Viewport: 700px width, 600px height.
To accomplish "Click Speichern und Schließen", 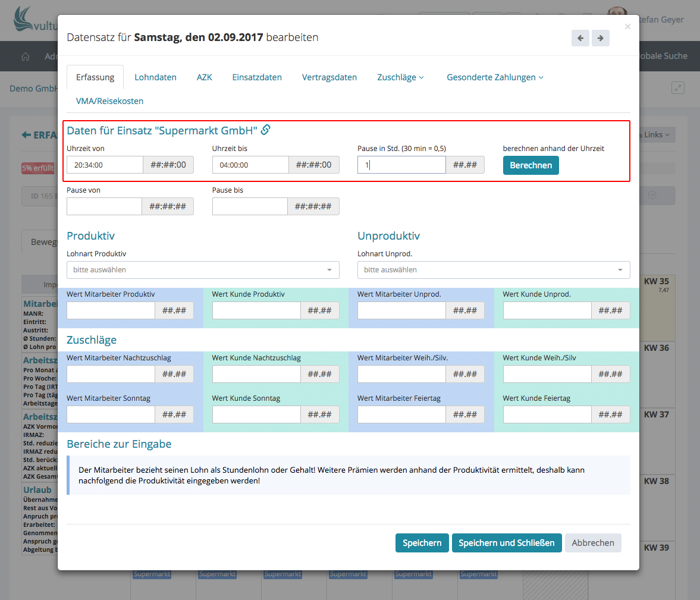I will click(x=506, y=543).
